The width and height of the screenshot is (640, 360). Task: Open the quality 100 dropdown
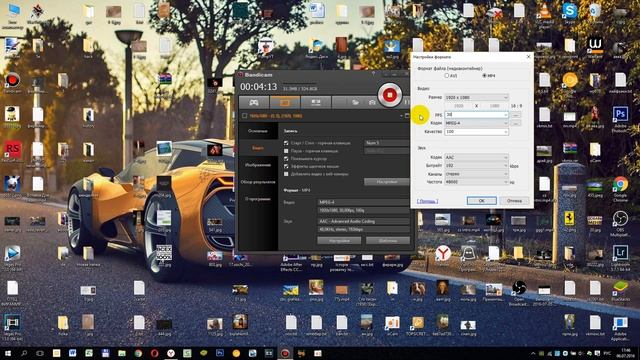tap(476, 132)
